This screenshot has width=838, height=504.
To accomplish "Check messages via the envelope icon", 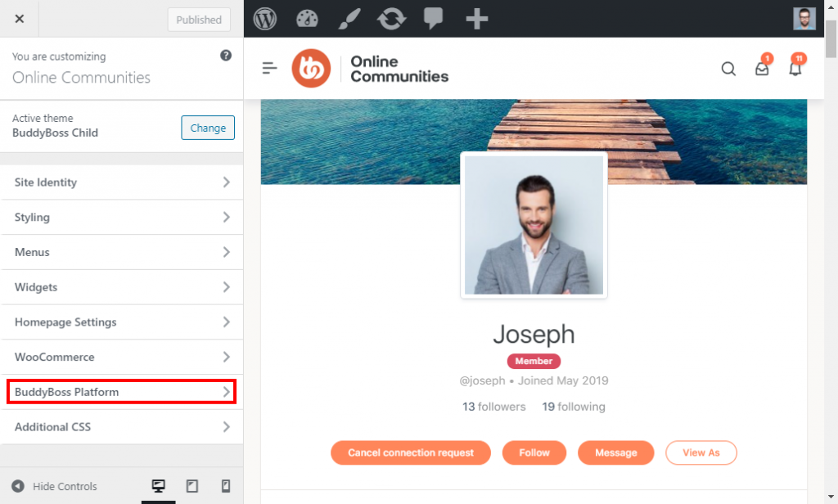I will click(x=762, y=70).
